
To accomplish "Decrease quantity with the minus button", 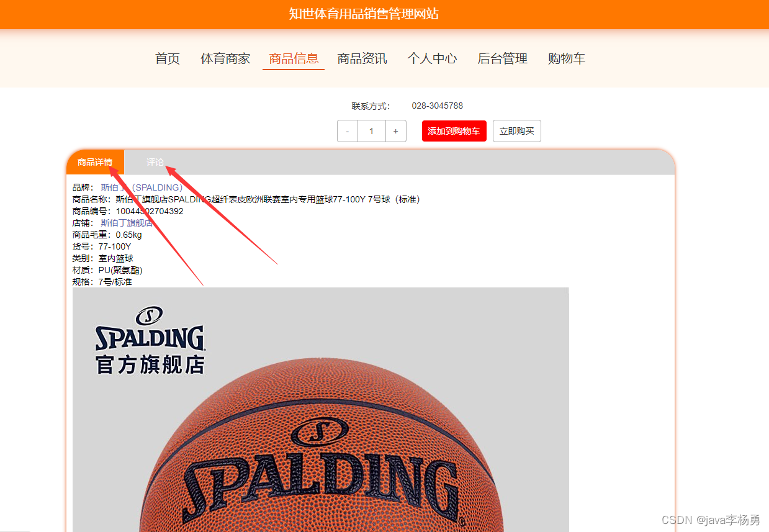I will (348, 131).
